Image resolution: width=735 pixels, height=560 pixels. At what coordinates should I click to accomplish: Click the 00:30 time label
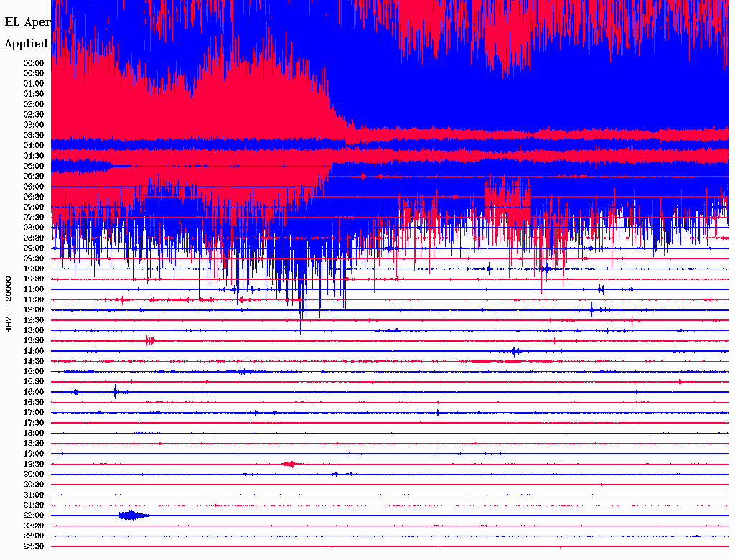(x=34, y=74)
